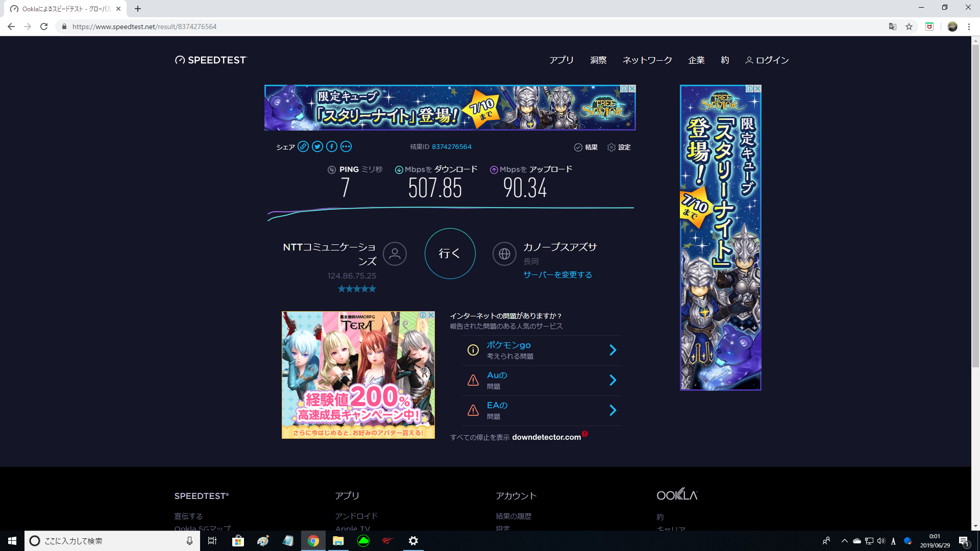Share result via Facebook icon

[332, 147]
